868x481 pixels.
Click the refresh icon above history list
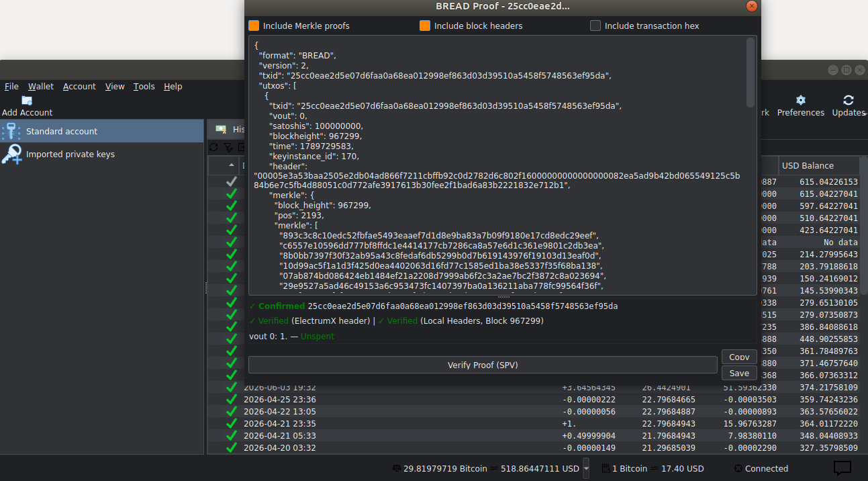pyautogui.click(x=213, y=146)
